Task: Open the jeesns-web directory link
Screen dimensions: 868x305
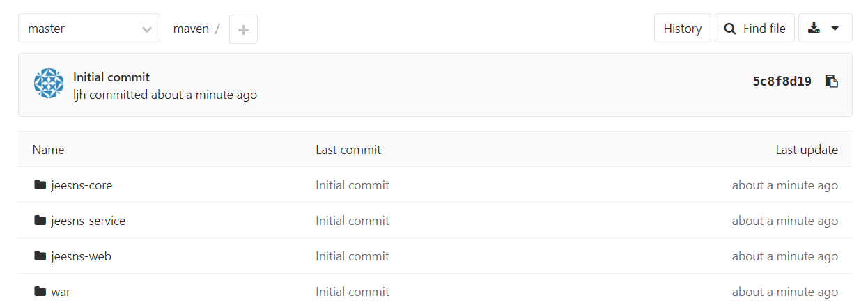Action: click(81, 256)
